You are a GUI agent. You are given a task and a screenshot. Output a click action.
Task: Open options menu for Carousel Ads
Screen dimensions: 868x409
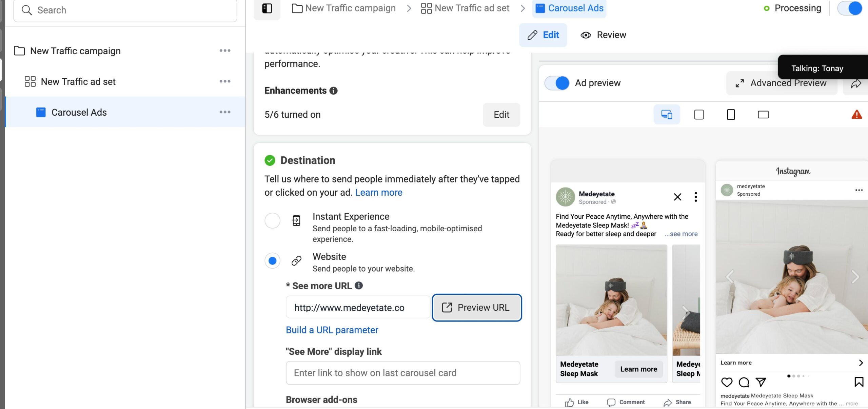[225, 112]
